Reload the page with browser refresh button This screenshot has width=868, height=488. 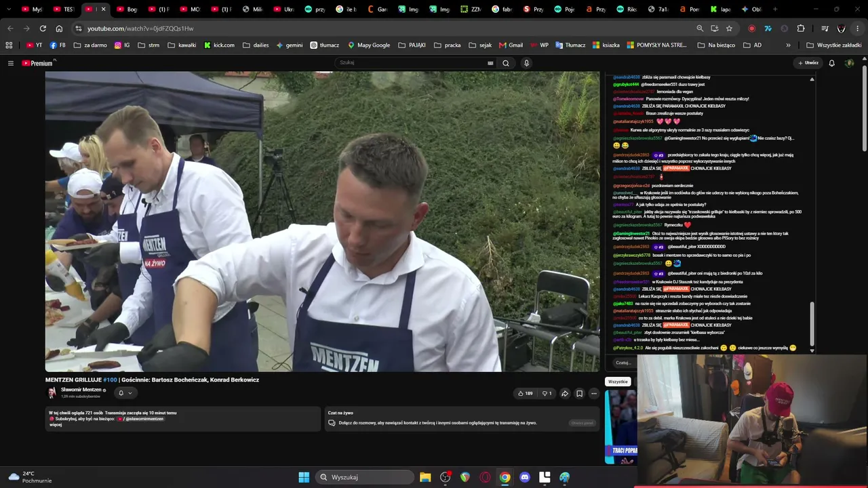click(x=43, y=28)
